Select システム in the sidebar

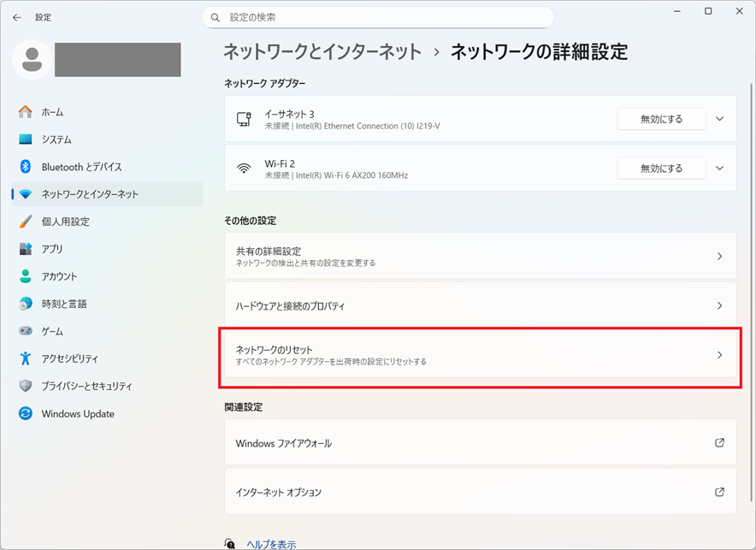[56, 139]
